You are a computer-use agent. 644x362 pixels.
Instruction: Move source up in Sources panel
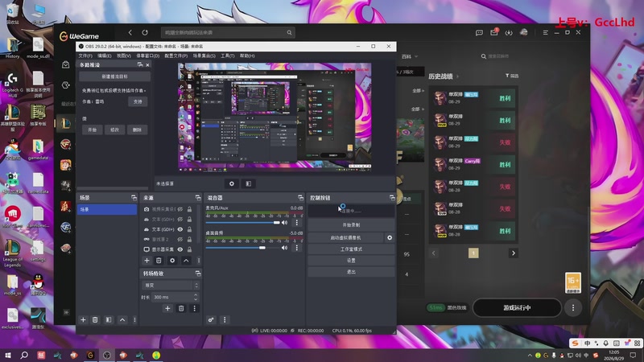186,260
